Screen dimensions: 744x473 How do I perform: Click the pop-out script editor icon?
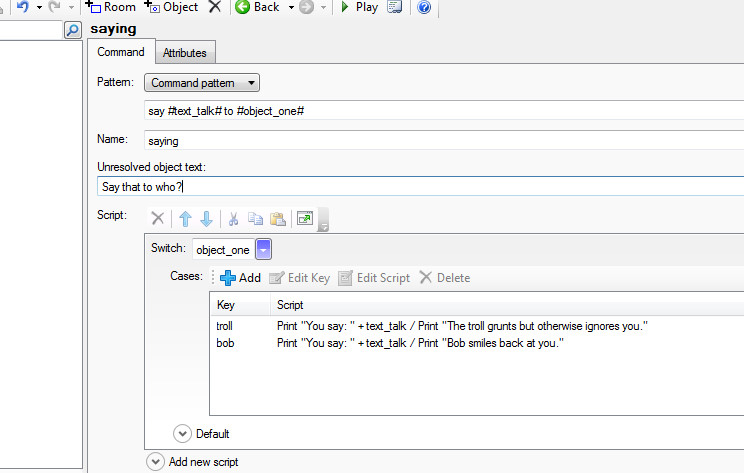coord(305,219)
